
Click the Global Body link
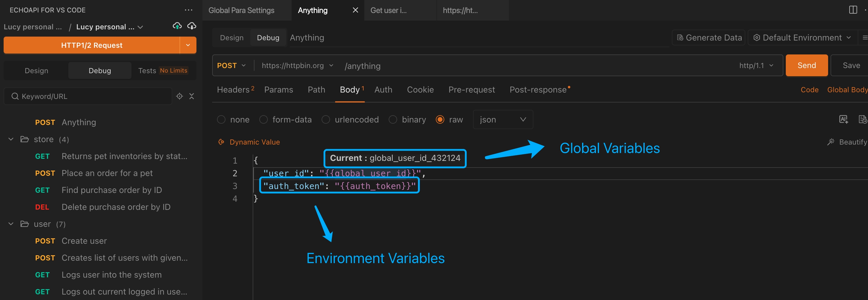[847, 90]
